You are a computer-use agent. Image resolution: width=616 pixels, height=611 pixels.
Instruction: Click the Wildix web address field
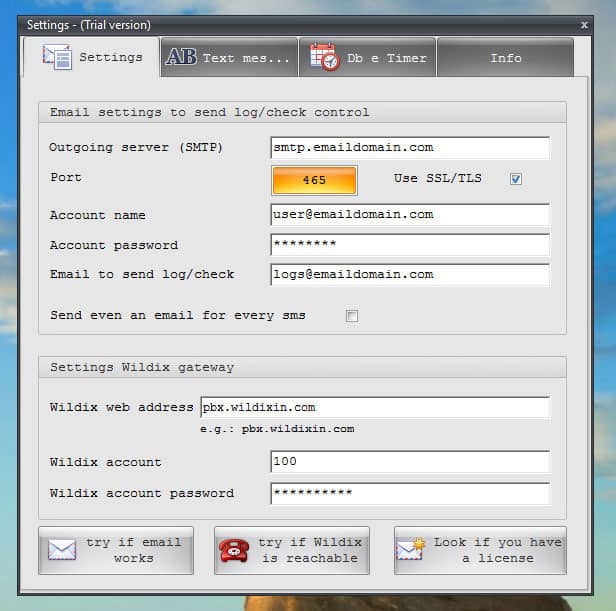pos(374,408)
